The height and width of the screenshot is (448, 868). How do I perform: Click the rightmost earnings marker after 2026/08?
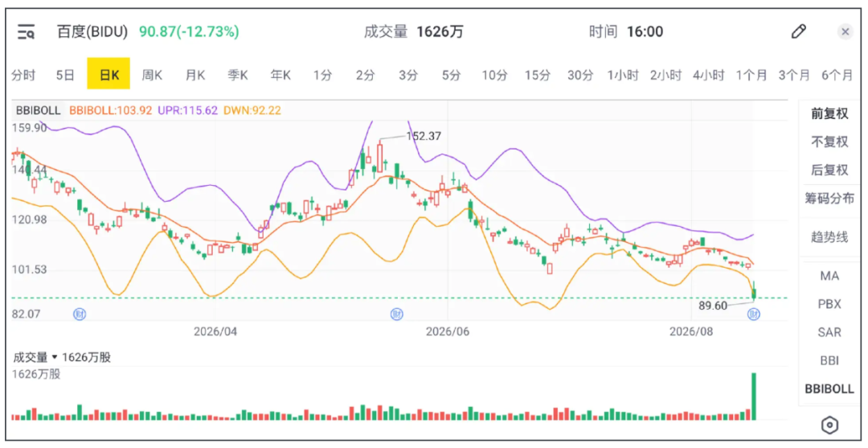(x=753, y=314)
